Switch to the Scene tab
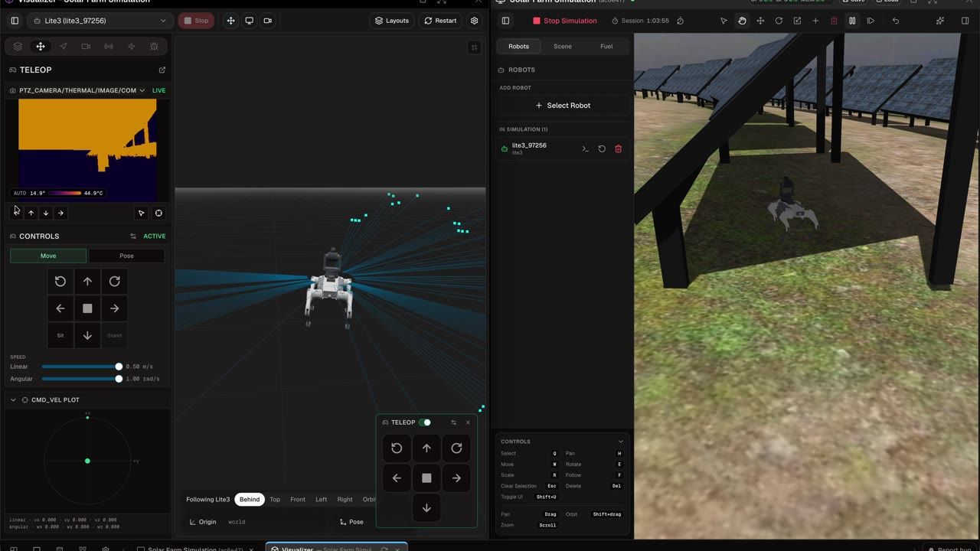 563,47
